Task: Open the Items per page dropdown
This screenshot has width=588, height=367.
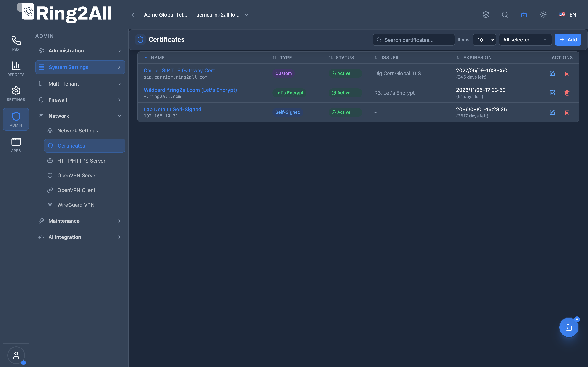Action: click(x=484, y=40)
